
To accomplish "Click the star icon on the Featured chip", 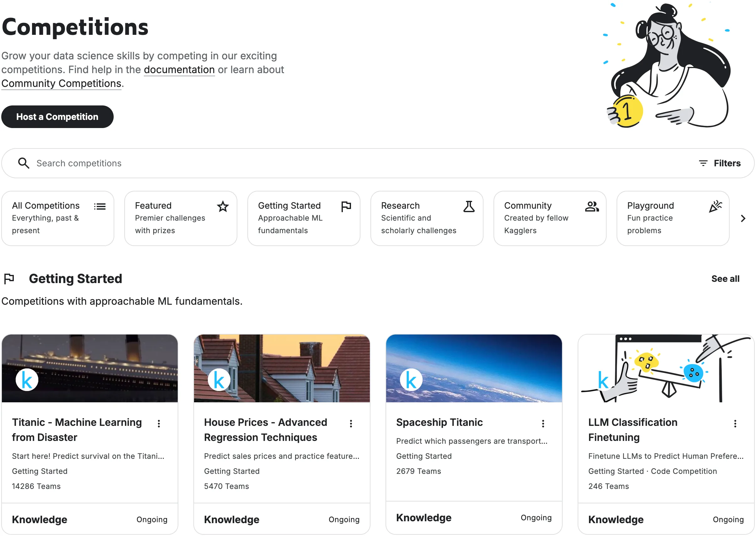I will coord(223,206).
